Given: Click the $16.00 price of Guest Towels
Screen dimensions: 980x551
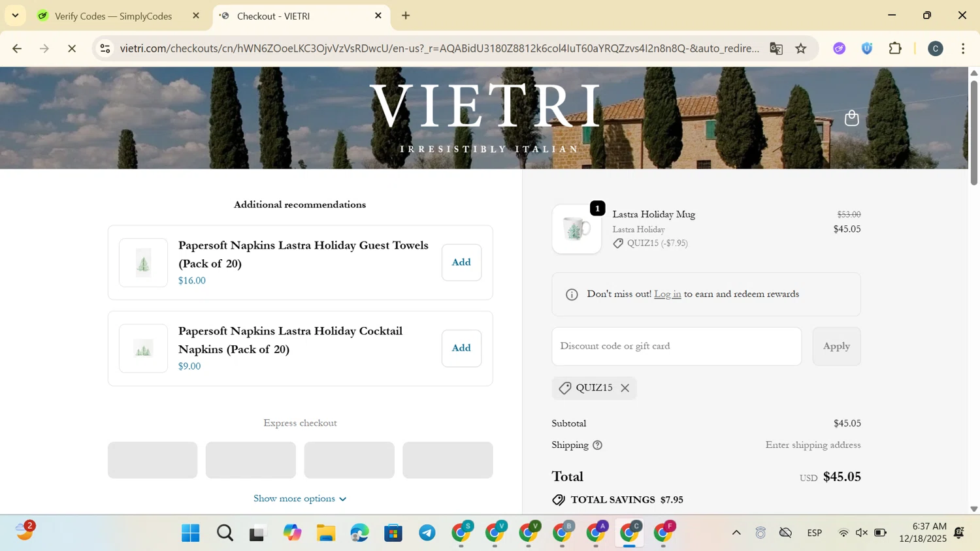Looking at the screenshot, I should click(x=192, y=281).
